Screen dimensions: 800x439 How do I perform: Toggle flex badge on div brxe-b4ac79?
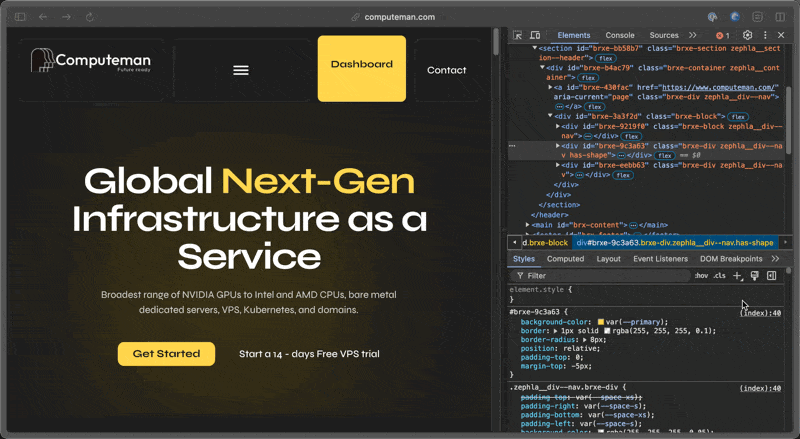[x=588, y=78]
